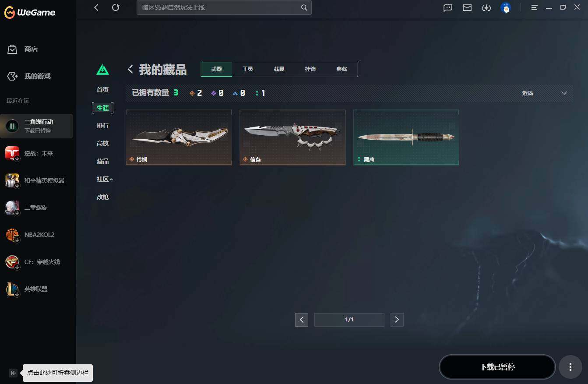The image size is (588, 384).
Task: Open the download manager icon
Action: coord(486,7)
